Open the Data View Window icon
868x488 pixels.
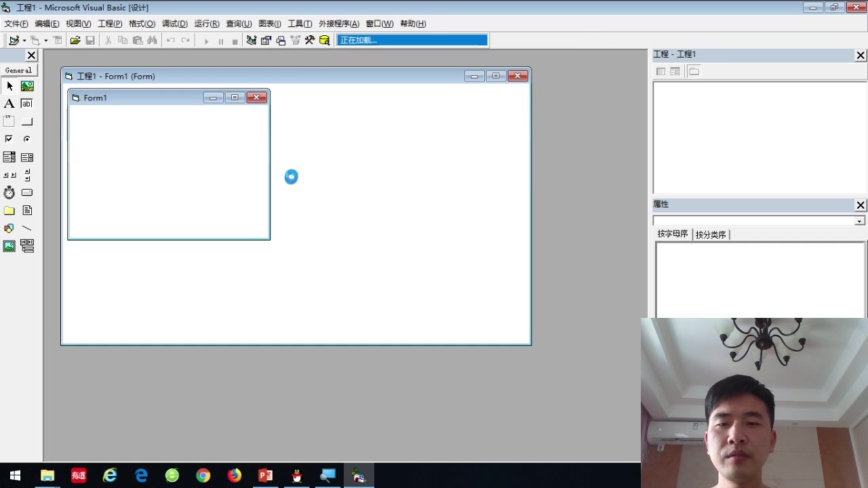pos(325,41)
